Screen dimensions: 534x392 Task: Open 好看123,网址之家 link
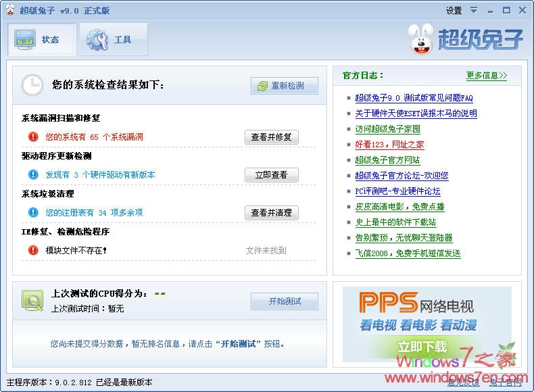click(389, 145)
